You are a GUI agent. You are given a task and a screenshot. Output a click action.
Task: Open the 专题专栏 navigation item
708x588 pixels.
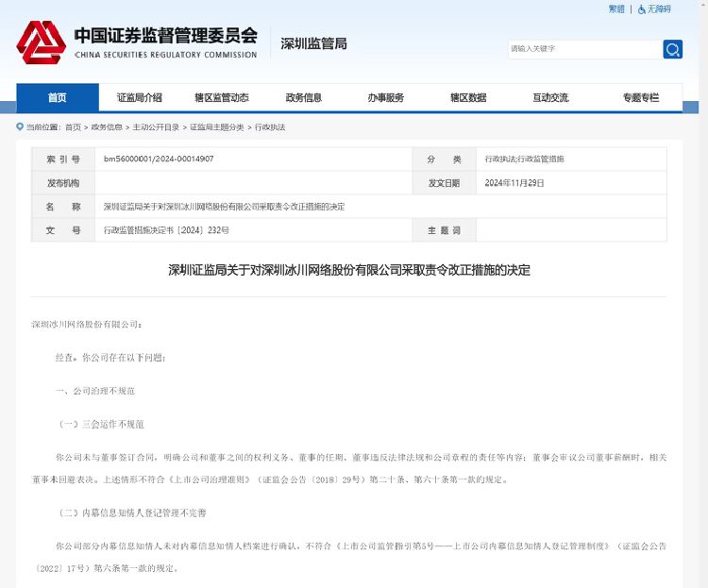point(641,98)
